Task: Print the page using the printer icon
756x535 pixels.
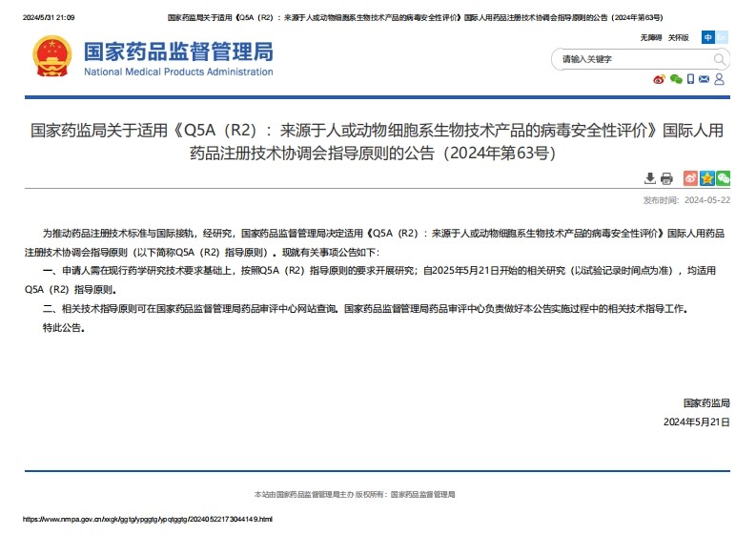Action: (x=666, y=178)
